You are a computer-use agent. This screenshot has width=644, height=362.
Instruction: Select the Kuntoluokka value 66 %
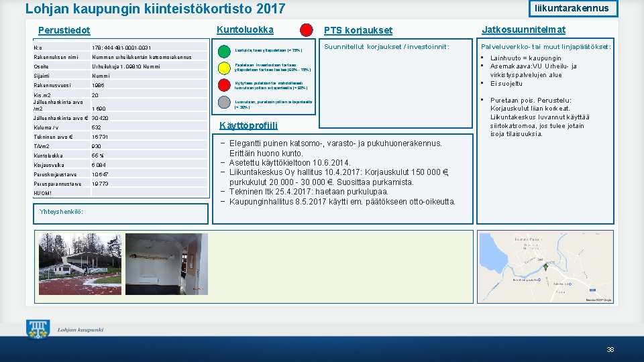point(98,156)
